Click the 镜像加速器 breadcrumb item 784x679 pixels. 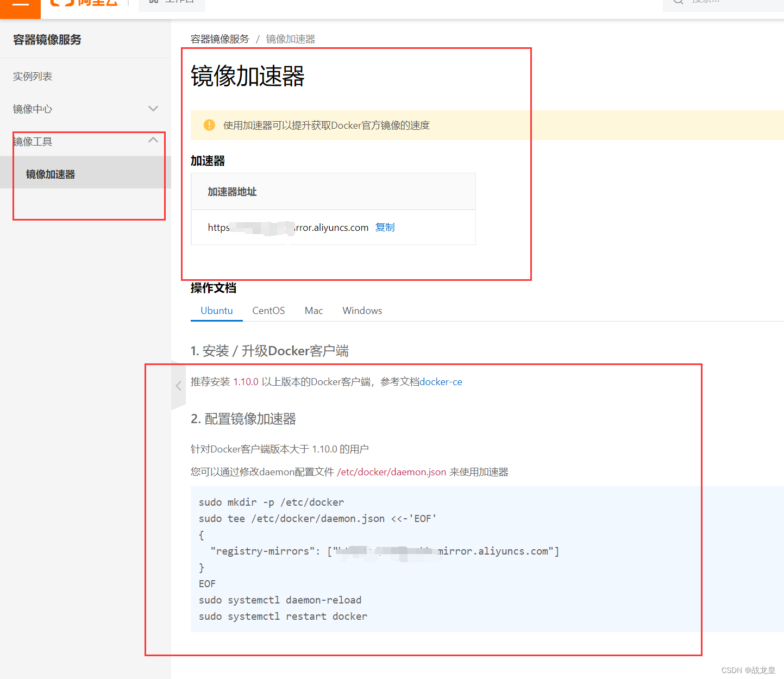291,39
